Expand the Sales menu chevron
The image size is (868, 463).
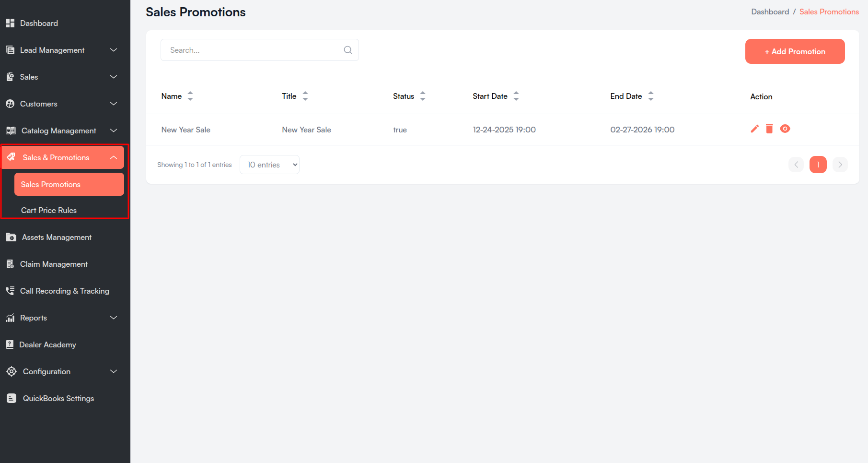tap(114, 77)
